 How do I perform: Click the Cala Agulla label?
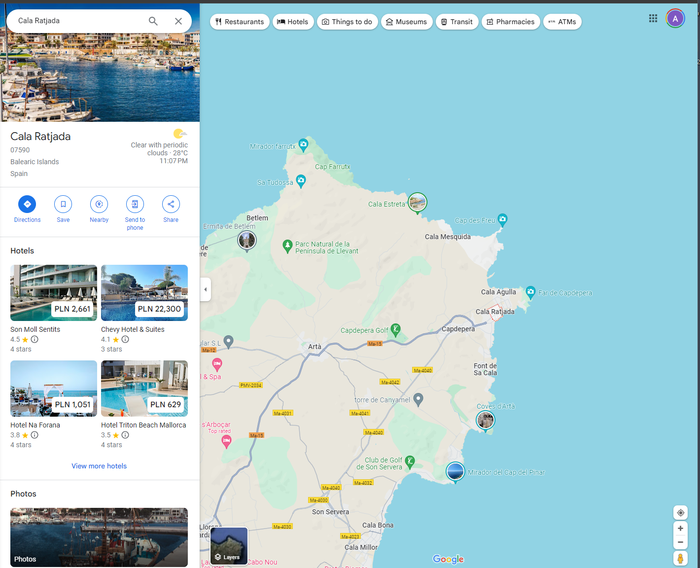[498, 292]
